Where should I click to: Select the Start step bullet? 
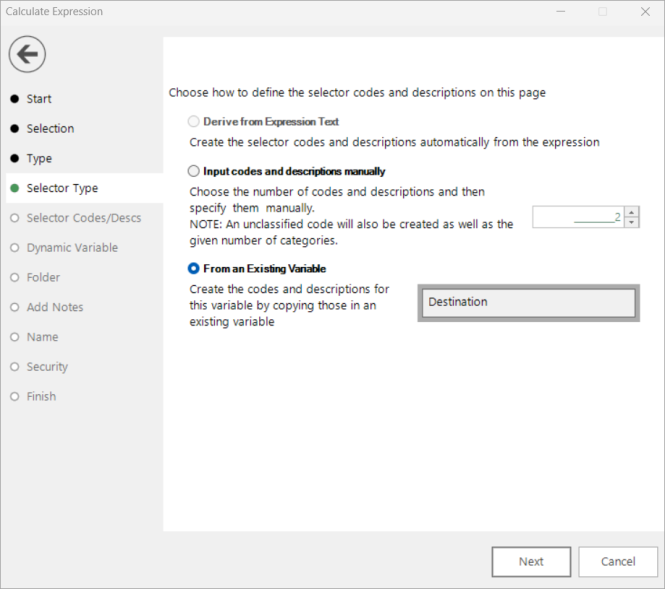pyautogui.click(x=15, y=99)
